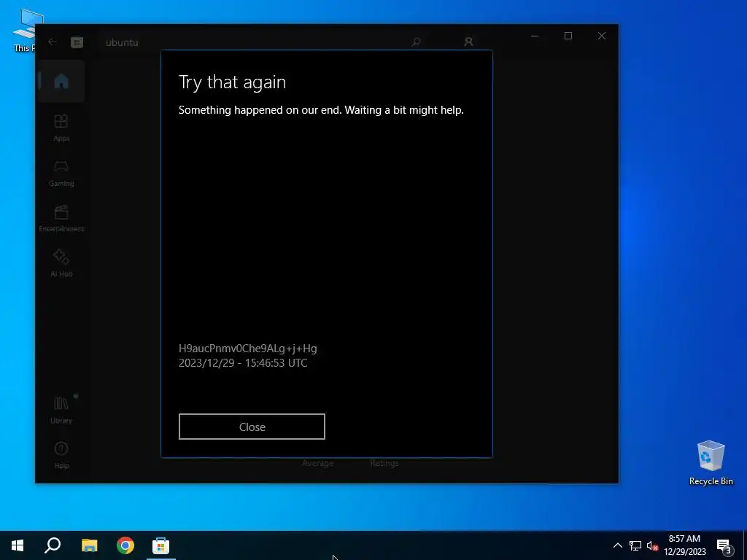The width and height of the screenshot is (747, 560).
Task: Click the timestamp '2023/12/29 - 15:46:53 UTC'
Action: tap(243, 363)
